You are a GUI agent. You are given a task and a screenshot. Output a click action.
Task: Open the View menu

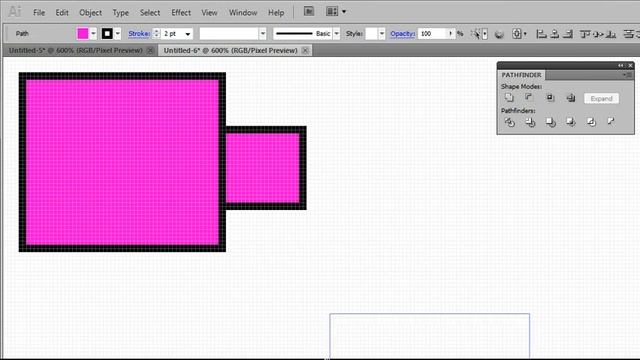(209, 13)
